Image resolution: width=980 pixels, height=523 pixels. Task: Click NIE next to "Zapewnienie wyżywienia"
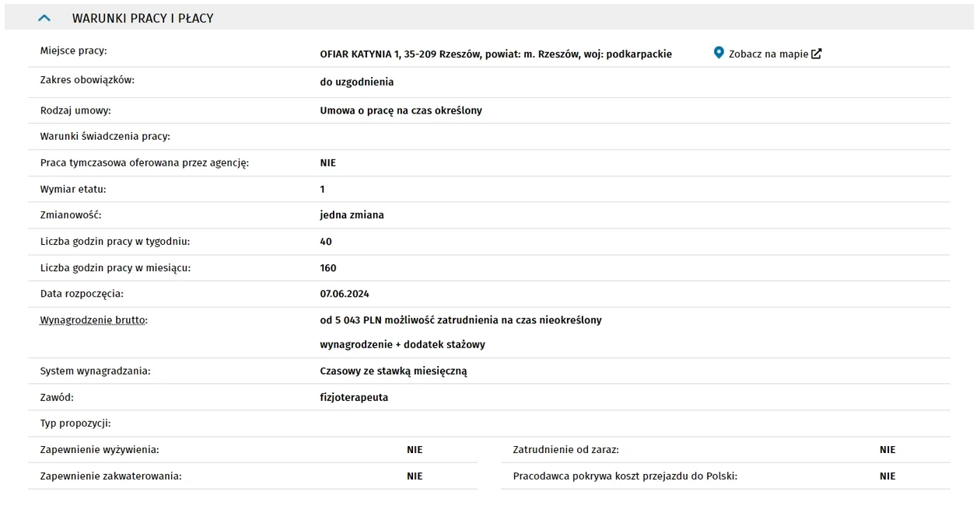[415, 450]
